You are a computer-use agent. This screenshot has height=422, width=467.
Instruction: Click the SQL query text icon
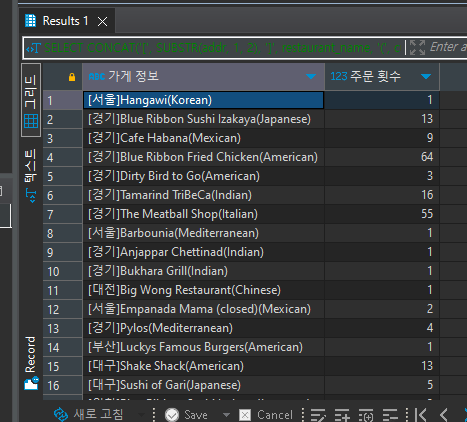(x=33, y=49)
